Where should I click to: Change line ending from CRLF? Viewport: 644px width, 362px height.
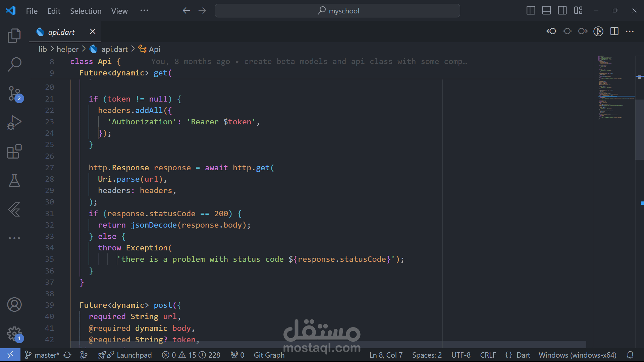click(488, 355)
